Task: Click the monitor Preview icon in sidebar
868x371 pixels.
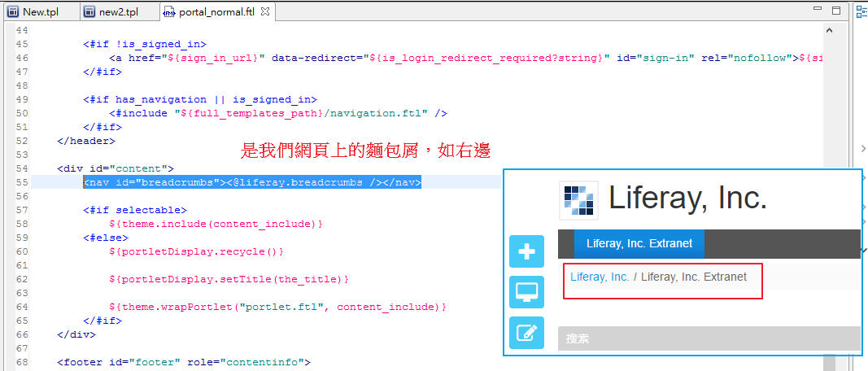Action: point(526,292)
